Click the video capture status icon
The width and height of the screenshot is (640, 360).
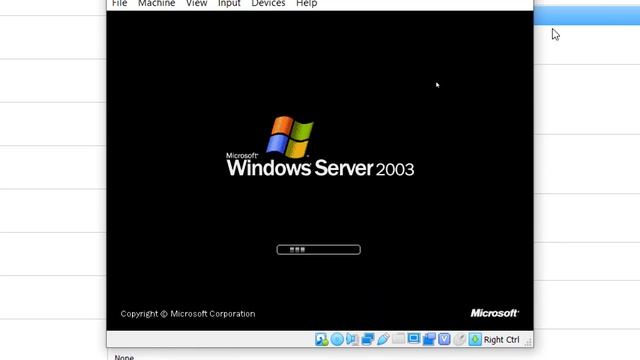429,339
